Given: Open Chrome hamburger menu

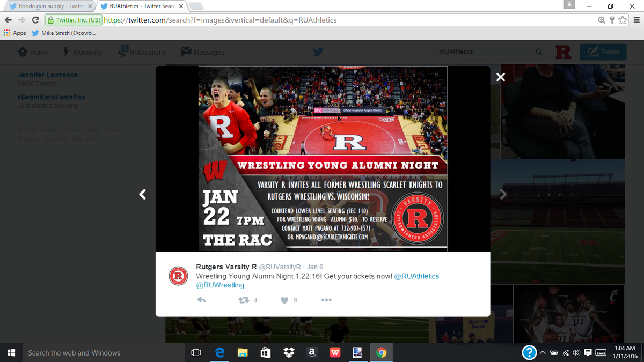Looking at the screenshot, I should pyautogui.click(x=636, y=20).
